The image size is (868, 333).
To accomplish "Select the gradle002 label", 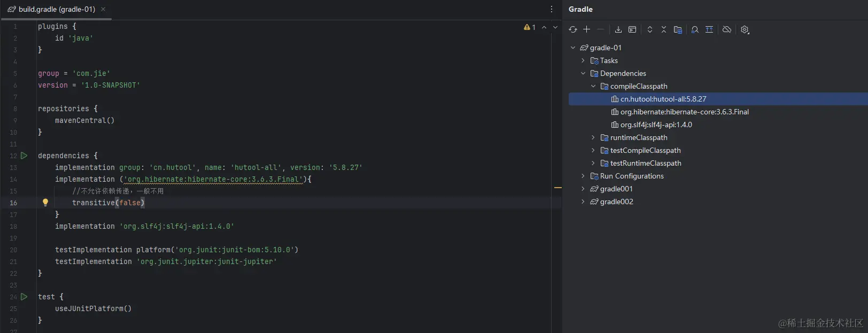I will (617, 202).
